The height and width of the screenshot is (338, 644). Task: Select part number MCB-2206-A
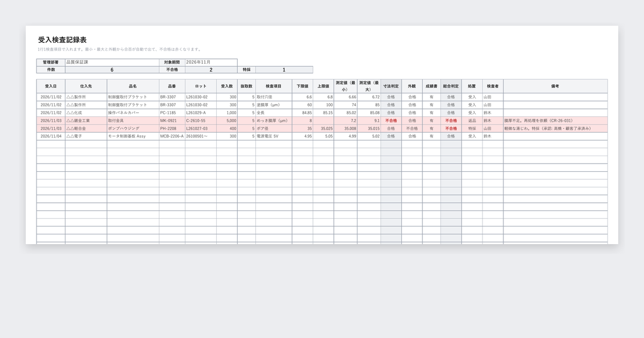tap(172, 136)
